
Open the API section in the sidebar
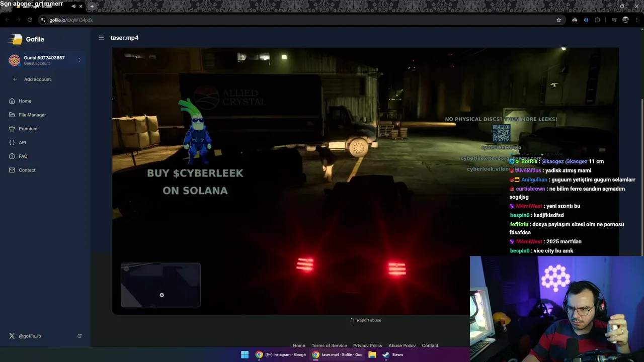point(22,142)
